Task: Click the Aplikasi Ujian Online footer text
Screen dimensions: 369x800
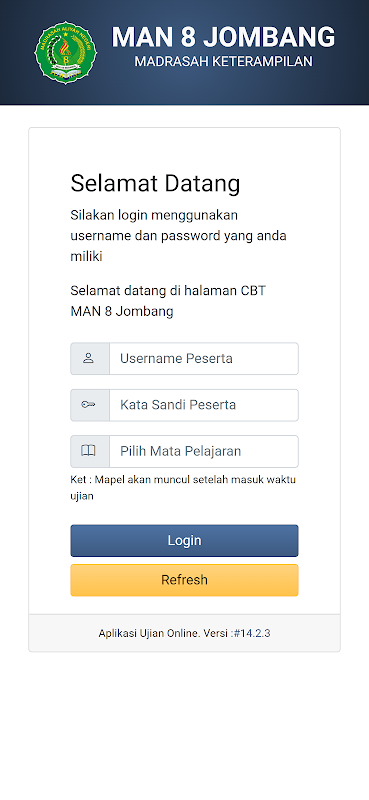Action: click(166, 634)
